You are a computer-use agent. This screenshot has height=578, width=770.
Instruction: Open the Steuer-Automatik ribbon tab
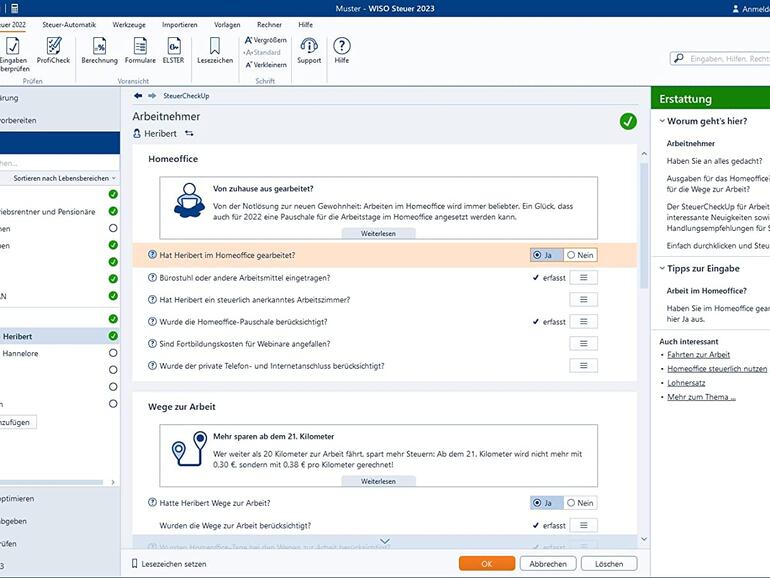point(69,25)
